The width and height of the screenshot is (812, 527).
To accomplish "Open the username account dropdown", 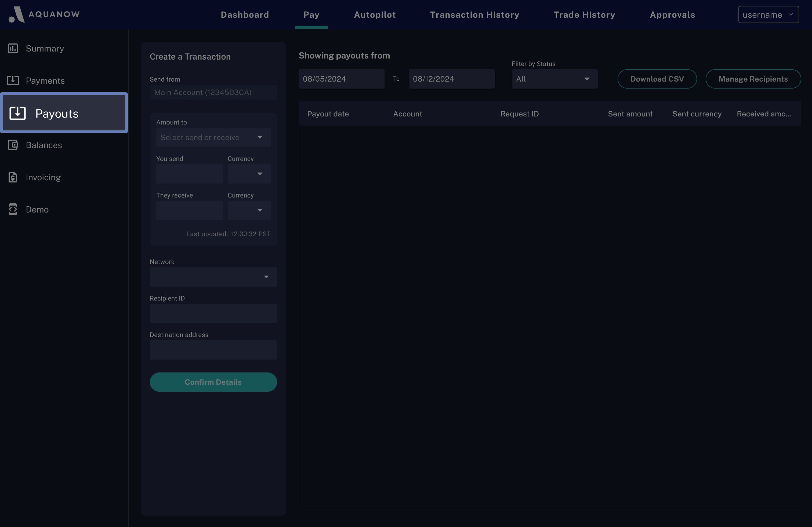I will [x=768, y=15].
